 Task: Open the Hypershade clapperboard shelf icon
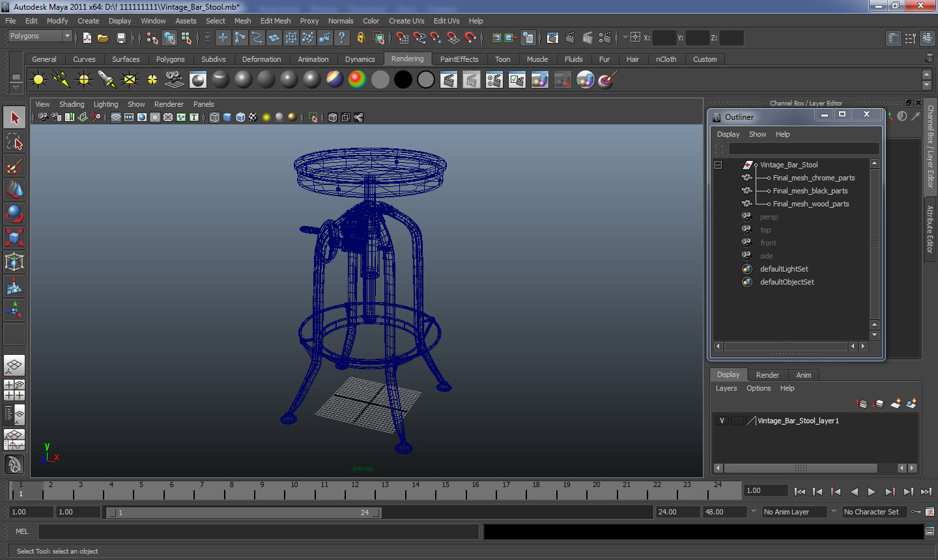point(449,80)
